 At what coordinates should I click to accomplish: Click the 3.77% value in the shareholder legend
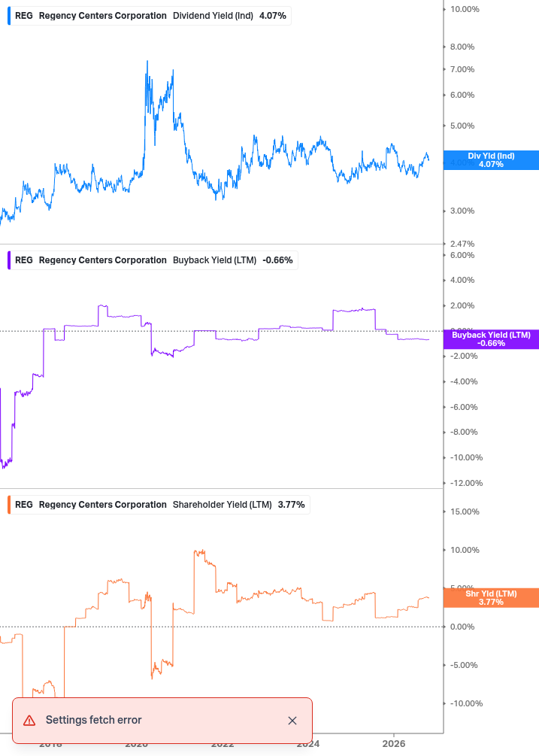[292, 504]
